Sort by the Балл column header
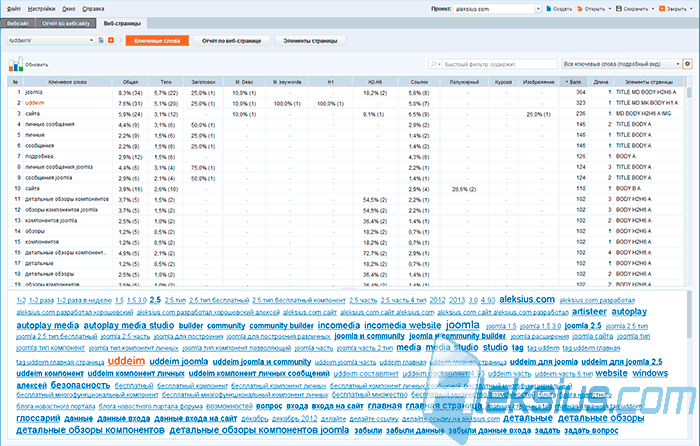 click(x=574, y=82)
